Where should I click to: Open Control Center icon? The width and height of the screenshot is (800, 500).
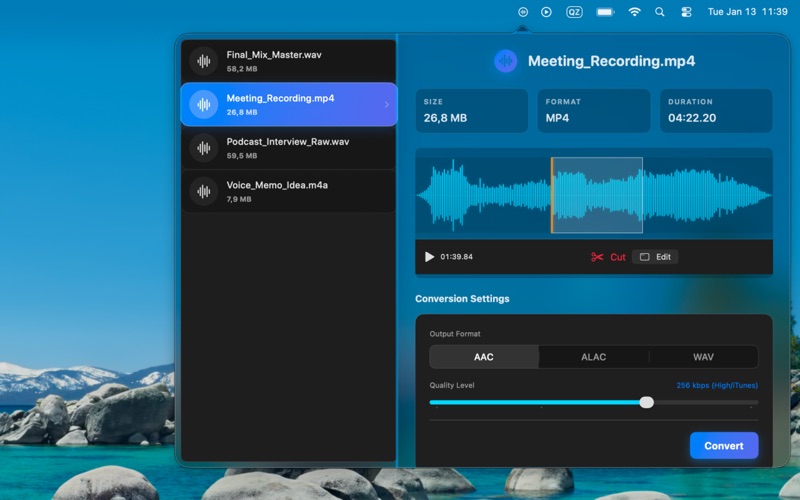click(x=686, y=12)
